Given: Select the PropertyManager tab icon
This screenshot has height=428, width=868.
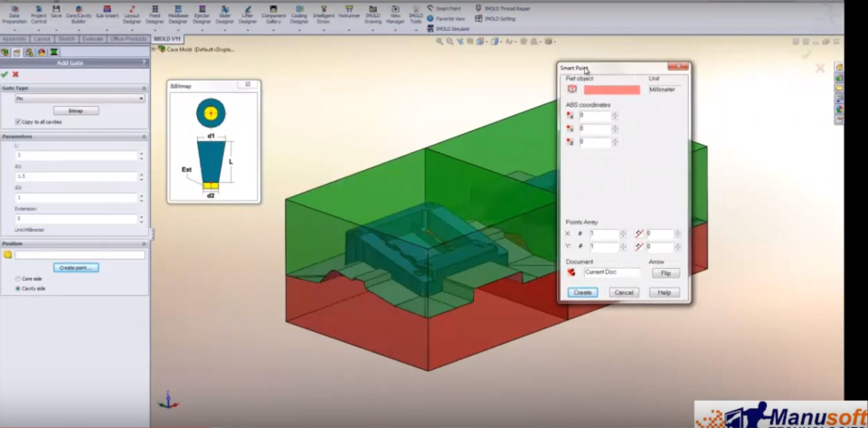Looking at the screenshot, I should 17,52.
